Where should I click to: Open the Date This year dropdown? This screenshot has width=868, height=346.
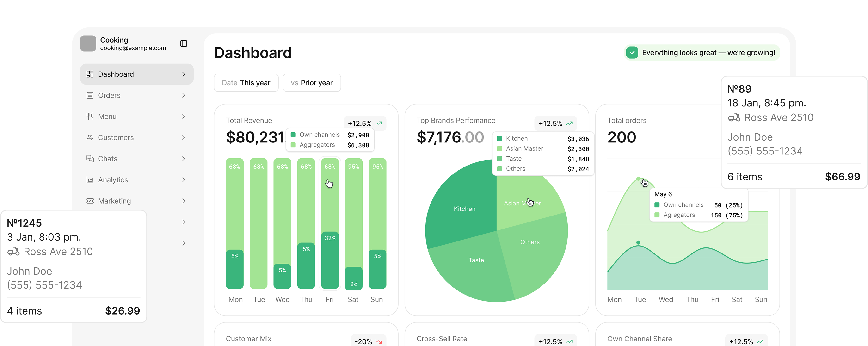[x=246, y=83]
